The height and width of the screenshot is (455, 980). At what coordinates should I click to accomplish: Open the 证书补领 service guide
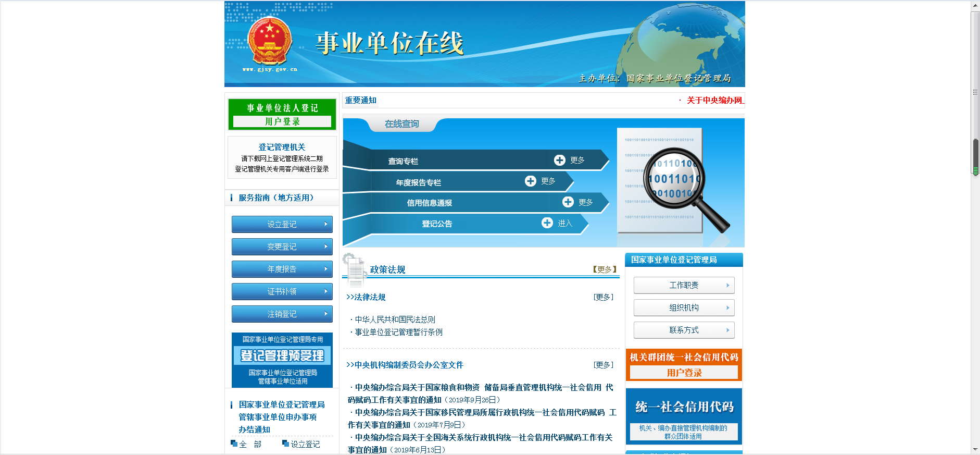click(282, 291)
